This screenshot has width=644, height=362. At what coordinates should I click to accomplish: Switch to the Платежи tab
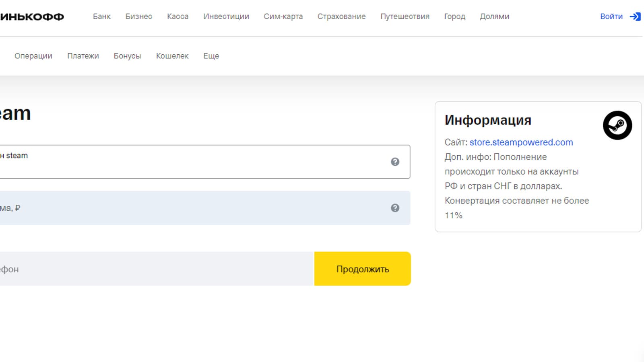click(83, 56)
